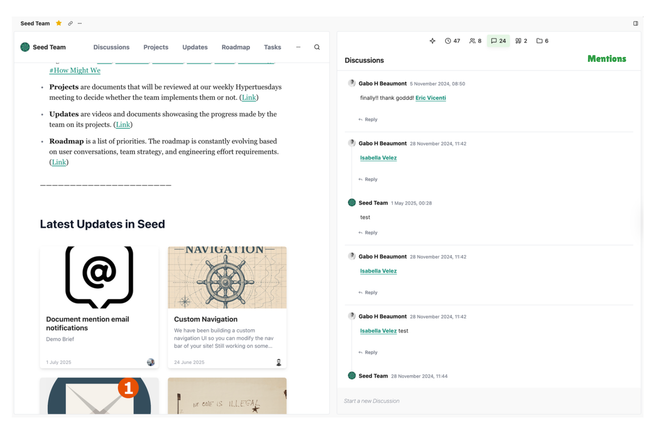
Task: Open the directory panel with 6 items
Action: [x=542, y=41]
